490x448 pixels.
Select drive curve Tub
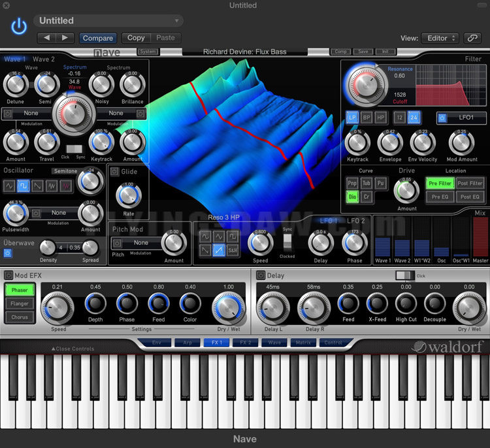pos(367,183)
